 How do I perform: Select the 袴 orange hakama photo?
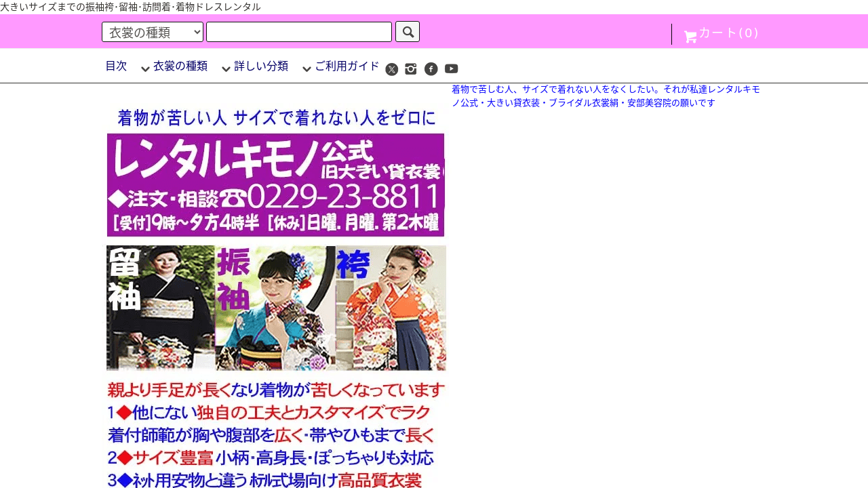[x=391, y=308]
